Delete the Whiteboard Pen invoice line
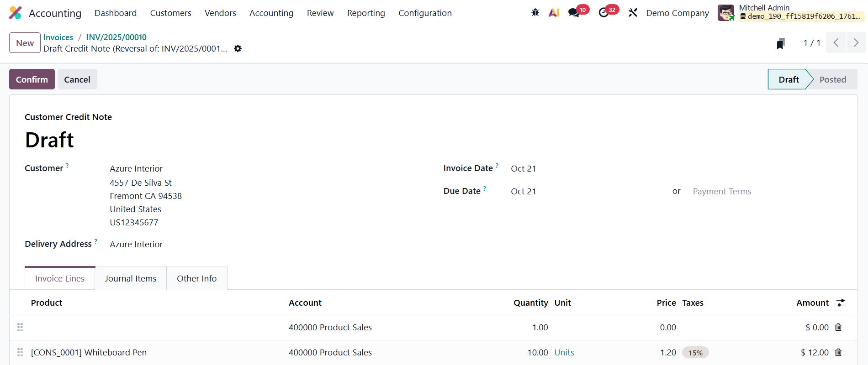This screenshot has height=365, width=868. click(838, 352)
